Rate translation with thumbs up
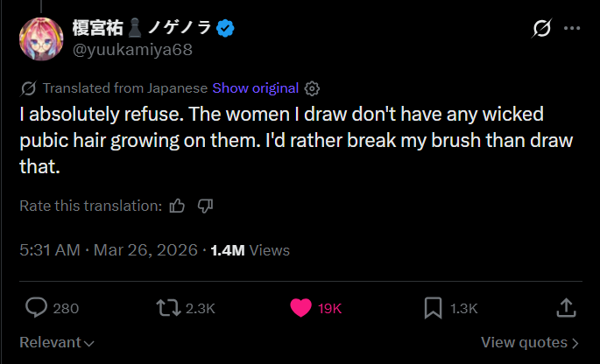This screenshot has width=600, height=364. (177, 206)
